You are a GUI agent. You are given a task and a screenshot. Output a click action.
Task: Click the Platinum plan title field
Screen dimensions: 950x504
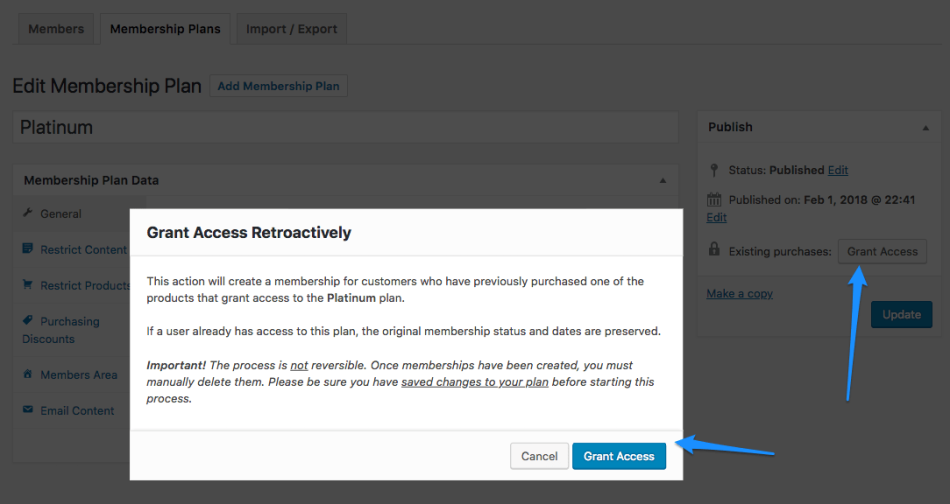(345, 127)
